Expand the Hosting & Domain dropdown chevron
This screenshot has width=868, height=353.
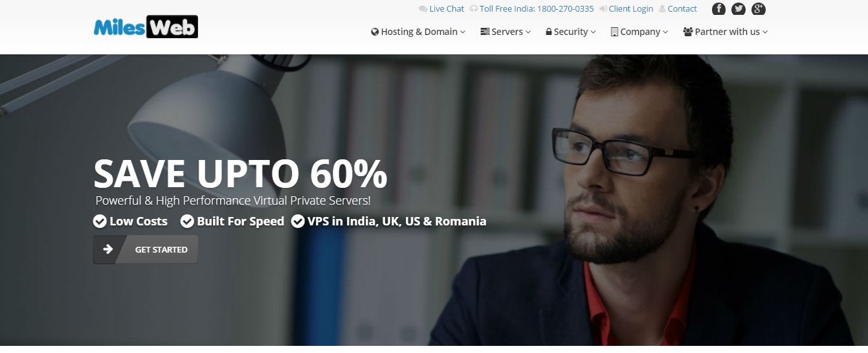[463, 32]
